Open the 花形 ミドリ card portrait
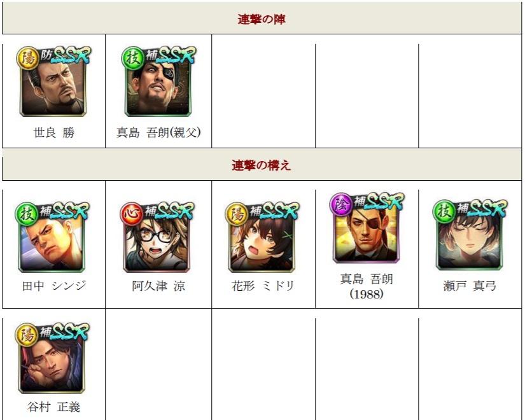The width and height of the screenshot is (525, 420). (262, 237)
